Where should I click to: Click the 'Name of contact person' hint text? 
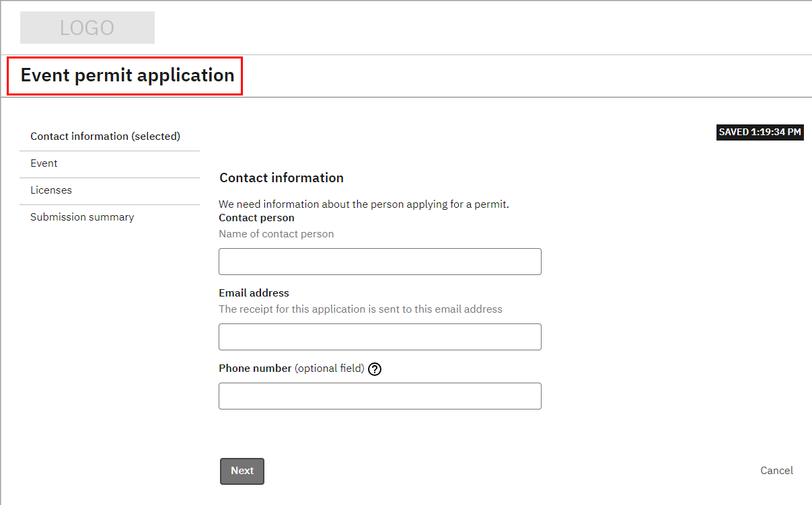[276, 234]
